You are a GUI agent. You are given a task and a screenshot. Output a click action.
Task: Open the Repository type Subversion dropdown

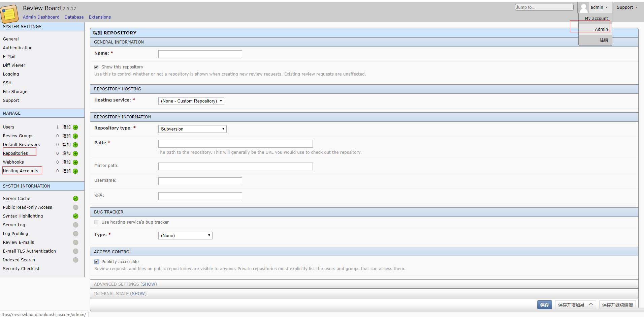pos(192,129)
